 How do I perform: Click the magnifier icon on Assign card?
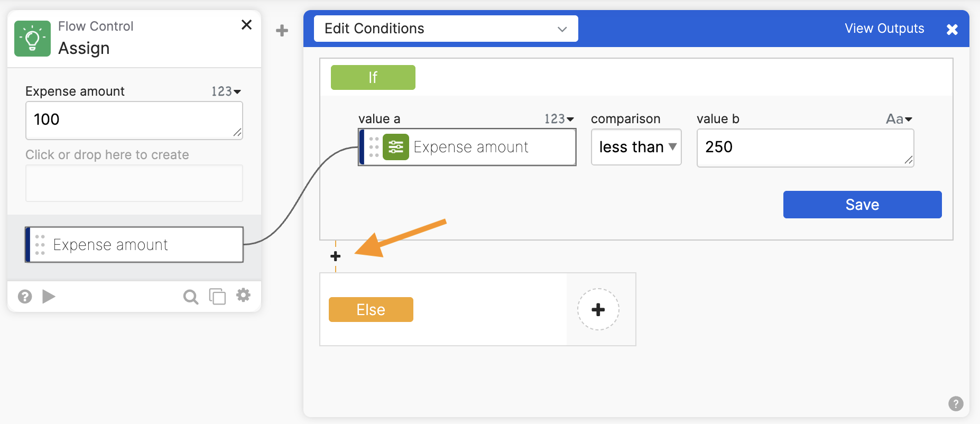click(190, 297)
